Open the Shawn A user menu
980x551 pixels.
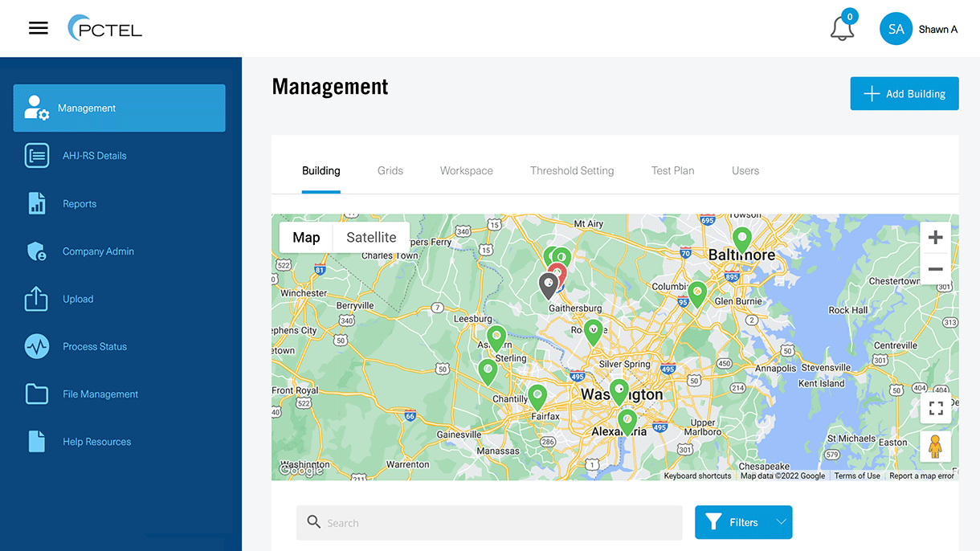(x=918, y=29)
